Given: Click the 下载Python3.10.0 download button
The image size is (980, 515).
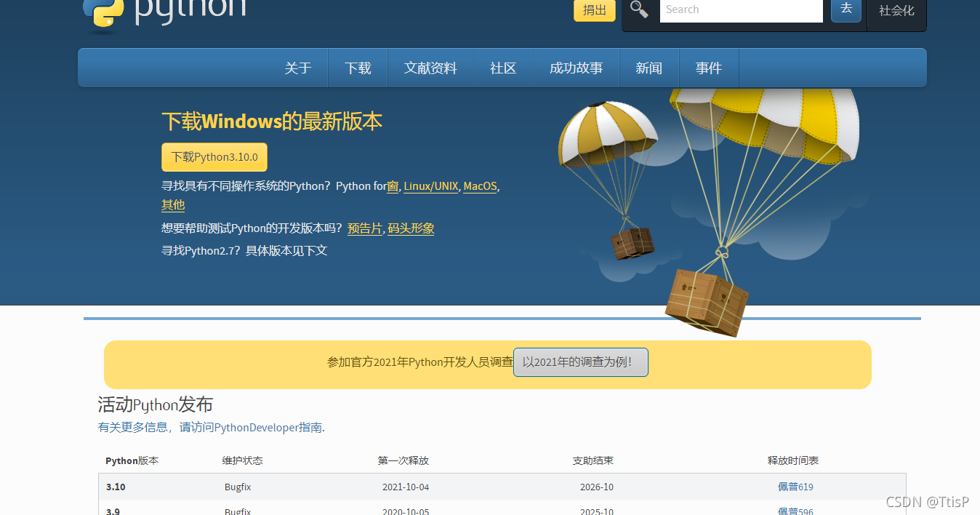Looking at the screenshot, I should click(214, 157).
